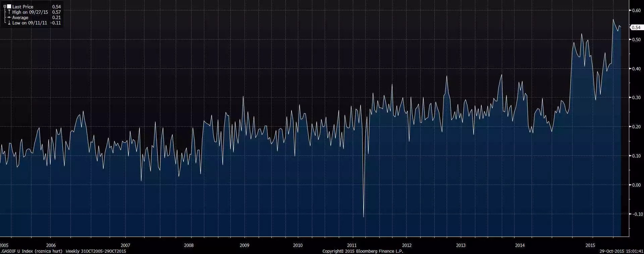Select 'Low on 09/11/11' legend row text
Screen dimensions: 644x254
tap(30, 23)
